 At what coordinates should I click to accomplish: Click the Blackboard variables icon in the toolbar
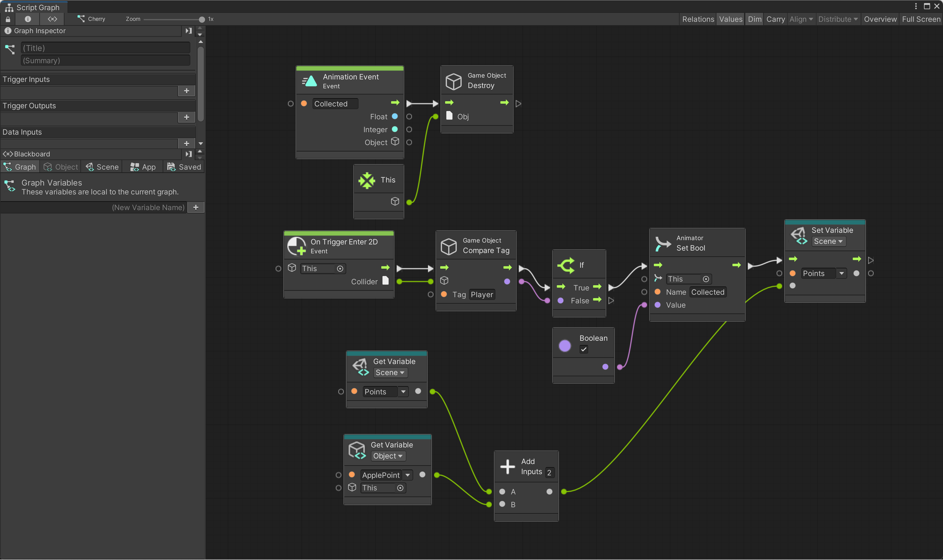tap(52, 19)
